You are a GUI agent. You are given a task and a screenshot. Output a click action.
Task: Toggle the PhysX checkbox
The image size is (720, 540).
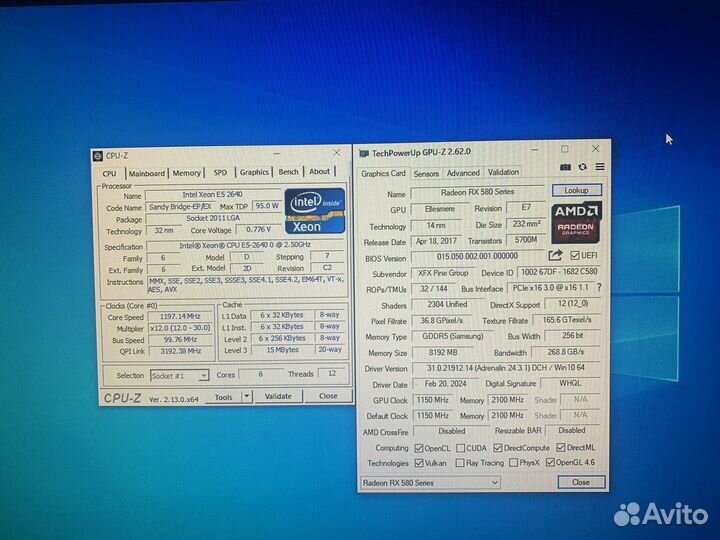(x=513, y=462)
